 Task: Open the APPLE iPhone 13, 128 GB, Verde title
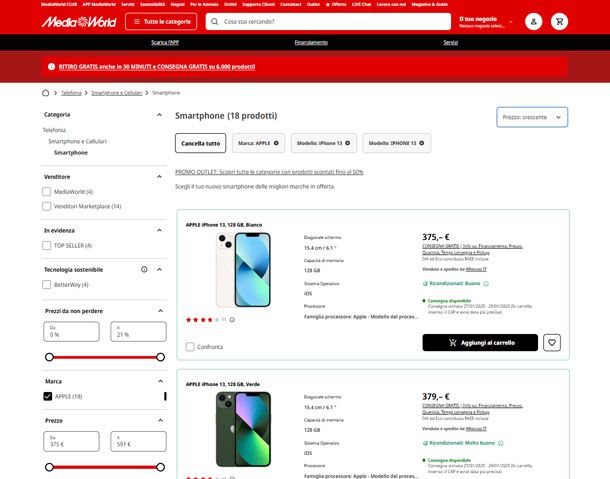[x=223, y=384]
